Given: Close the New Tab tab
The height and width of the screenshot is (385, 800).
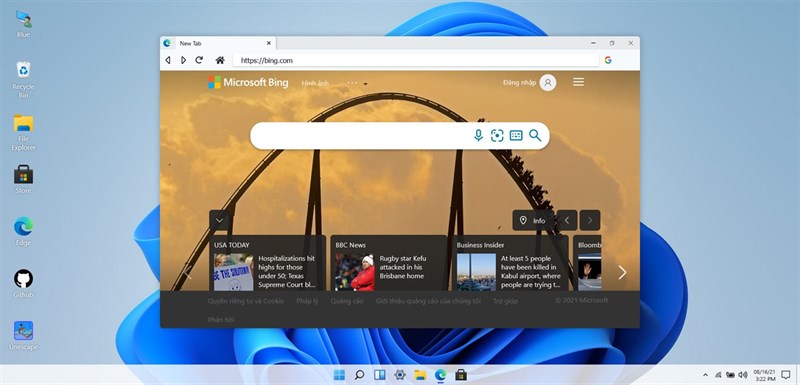Looking at the screenshot, I should pos(269,43).
